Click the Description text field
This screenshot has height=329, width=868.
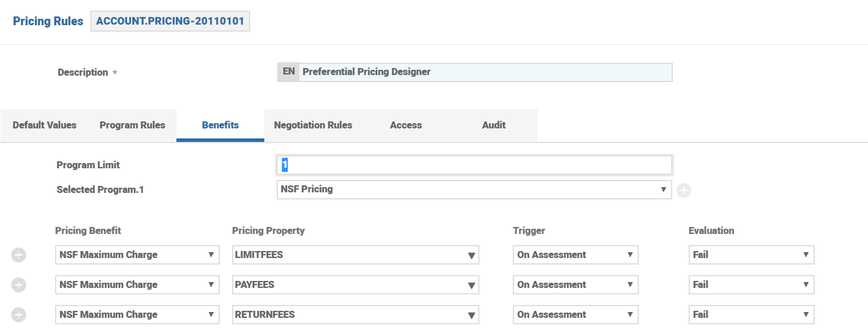point(485,72)
